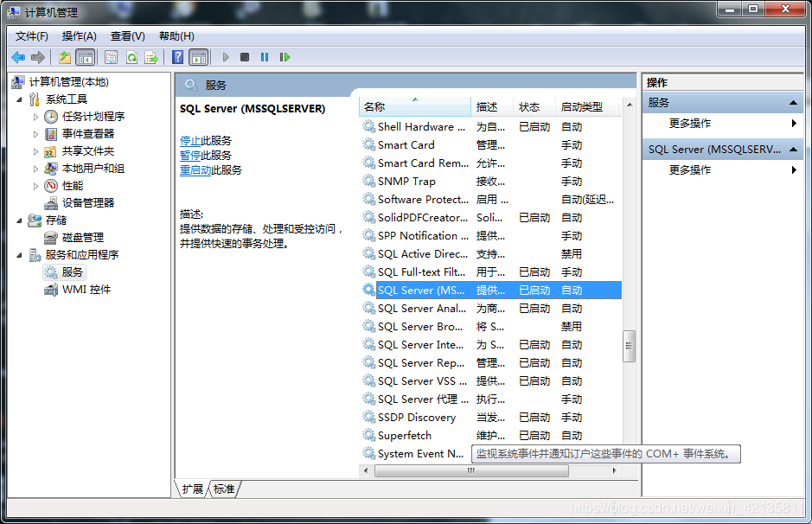Sort by the 启动类型 column header
The width and height of the screenshot is (812, 524).
587,106
